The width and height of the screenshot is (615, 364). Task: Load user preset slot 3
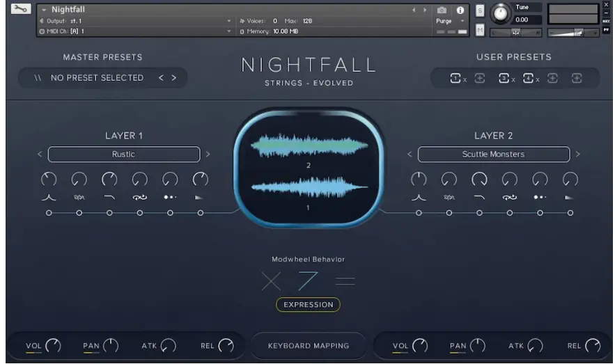pyautogui.click(x=504, y=78)
